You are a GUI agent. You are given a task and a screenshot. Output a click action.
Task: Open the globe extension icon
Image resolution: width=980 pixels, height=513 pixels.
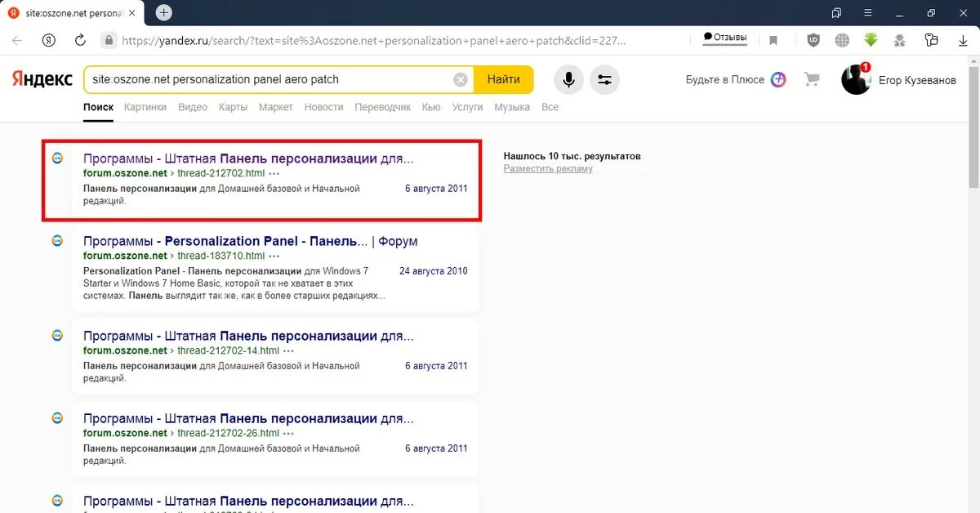tap(842, 40)
